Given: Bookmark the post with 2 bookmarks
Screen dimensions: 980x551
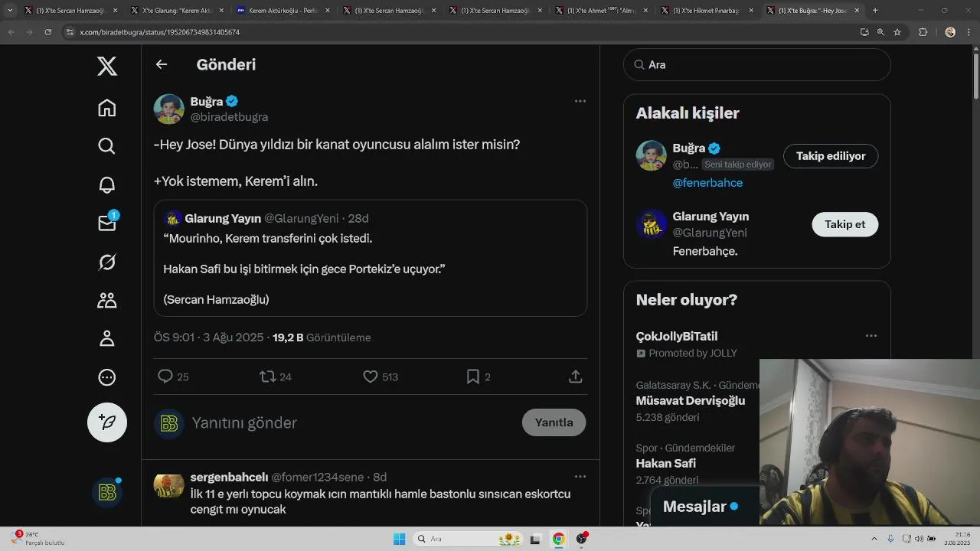Looking at the screenshot, I should click(473, 377).
